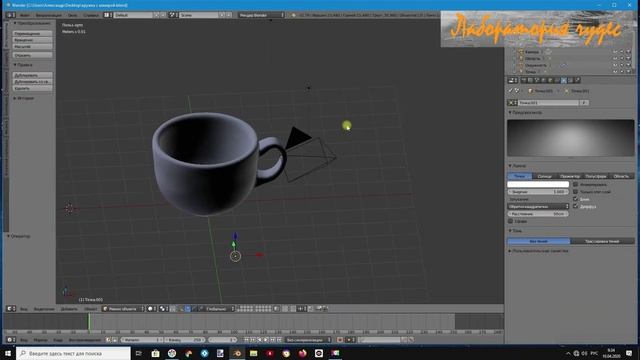This screenshot has width=640, height=360.
Task: Select the Точка (Point) lamp type
Action: click(x=520, y=176)
